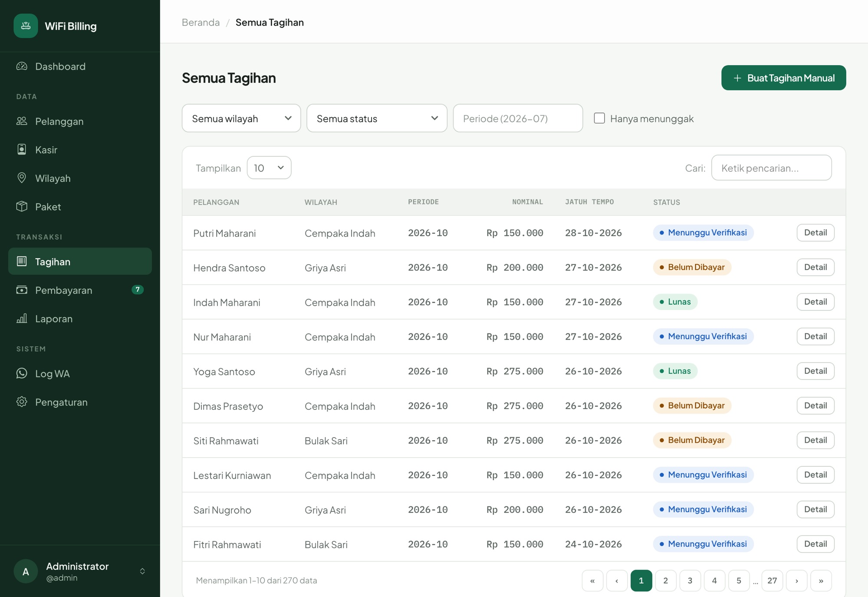Click the Tagihan invoice icon
Viewport: 868px width, 597px height.
(22, 261)
